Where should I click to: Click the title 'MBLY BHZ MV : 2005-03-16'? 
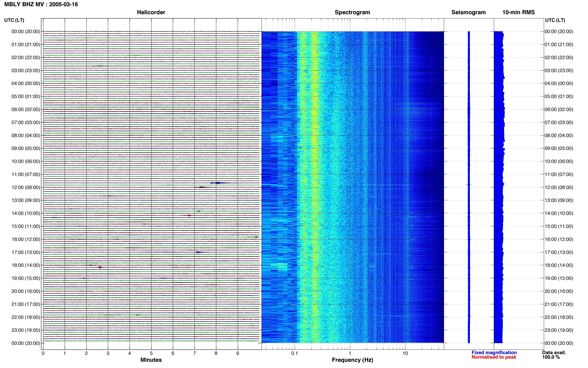(41, 4)
